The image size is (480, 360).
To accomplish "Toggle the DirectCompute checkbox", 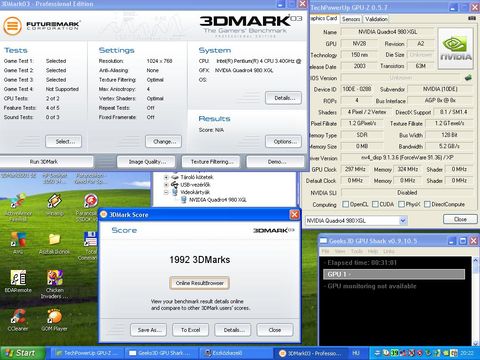I will click(x=427, y=204).
